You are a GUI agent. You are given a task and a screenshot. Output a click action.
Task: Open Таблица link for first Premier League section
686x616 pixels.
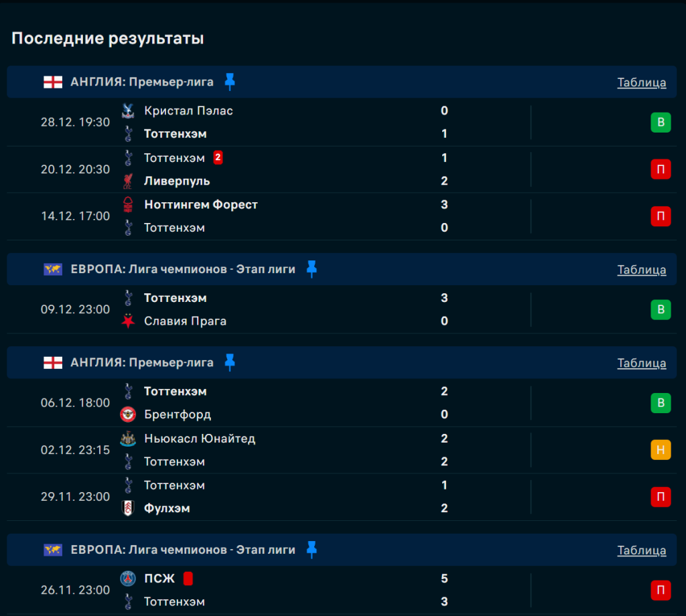641,82
